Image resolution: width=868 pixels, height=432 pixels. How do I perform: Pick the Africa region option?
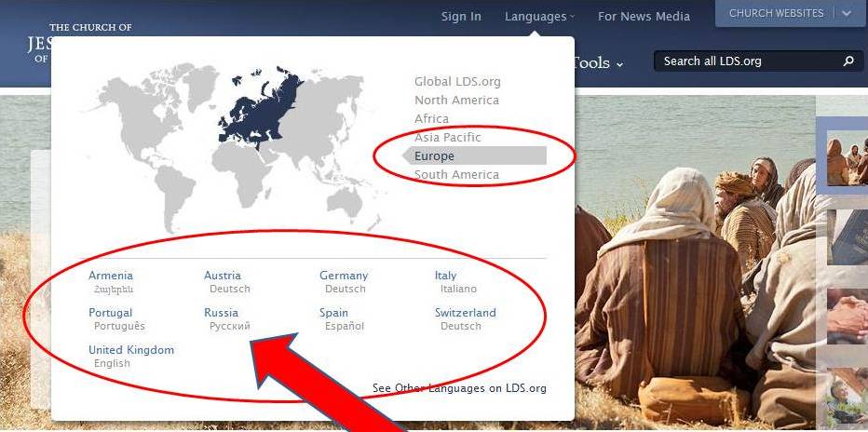click(x=431, y=119)
